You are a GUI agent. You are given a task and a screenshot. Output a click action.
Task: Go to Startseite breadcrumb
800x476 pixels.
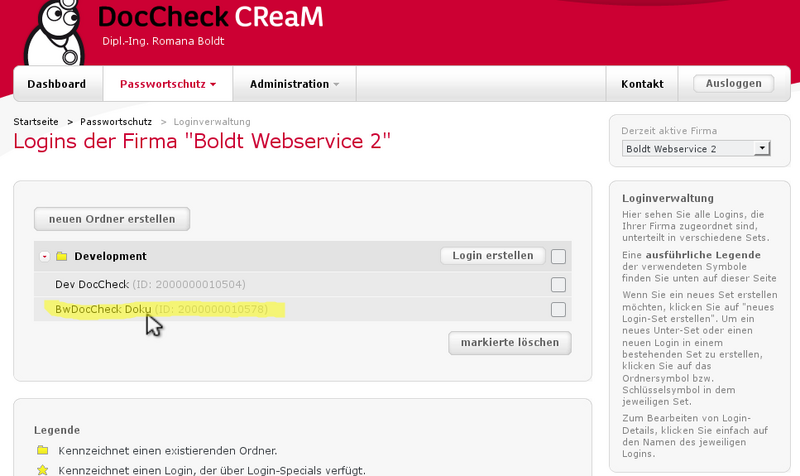click(36, 122)
